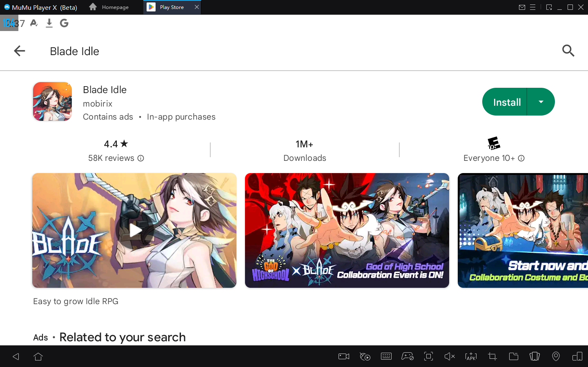Click the green Install button
Screen dimensions: 588x367
[x=506, y=102]
